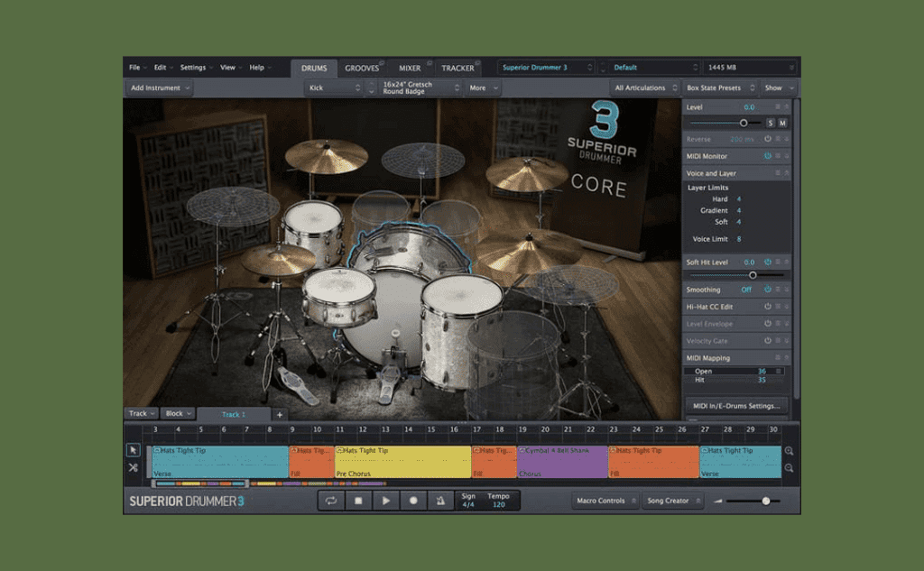Open the Add Instrument dropdown
This screenshot has width=924, height=571.
click(x=159, y=87)
